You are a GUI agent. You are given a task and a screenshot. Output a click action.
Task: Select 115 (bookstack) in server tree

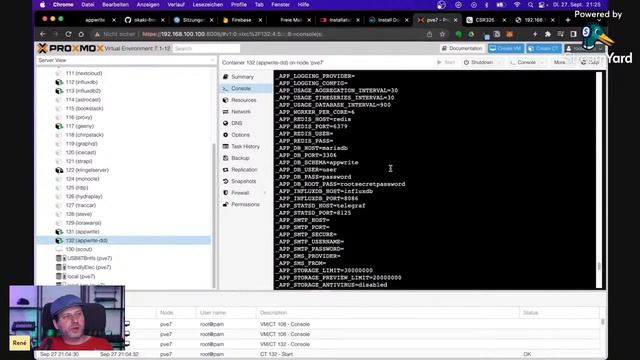click(84, 109)
